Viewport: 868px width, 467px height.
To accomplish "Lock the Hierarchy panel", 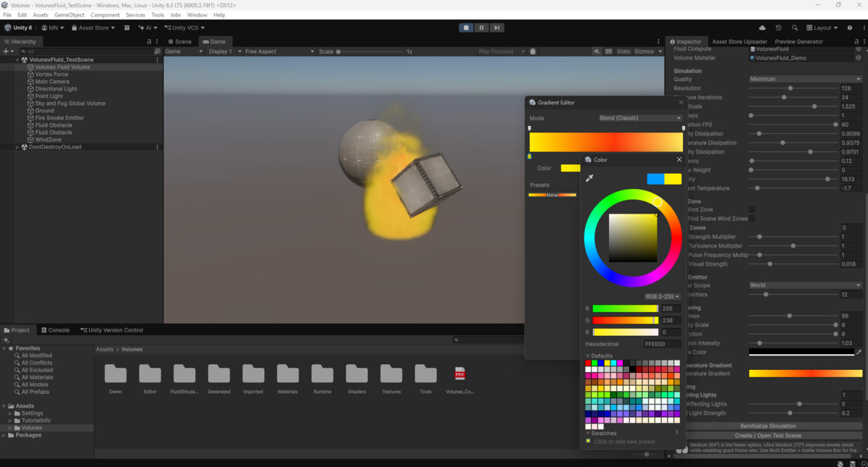I will (x=150, y=41).
